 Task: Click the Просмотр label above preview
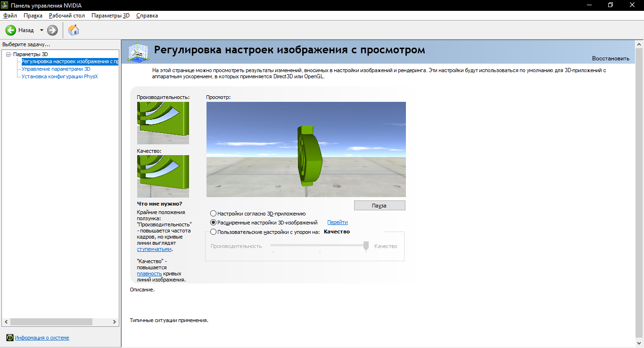coord(218,97)
